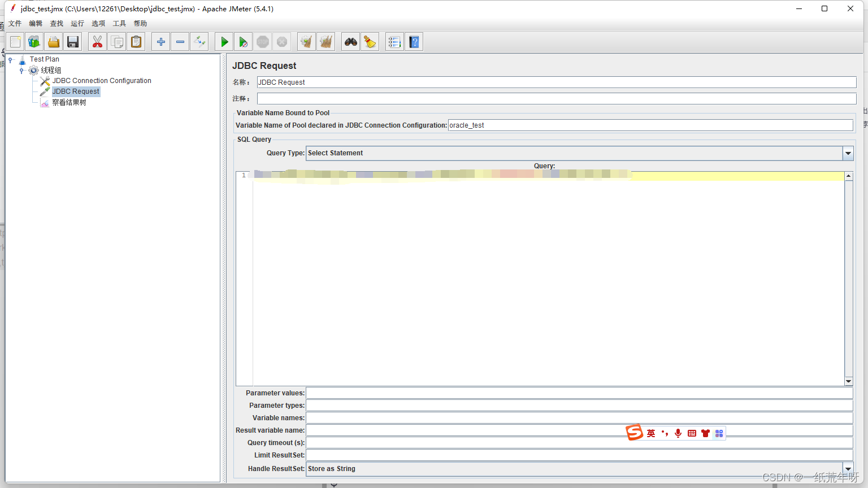Viewport: 868px width, 488px height.
Task: Open the 运行 menu
Action: pyautogui.click(x=77, y=24)
